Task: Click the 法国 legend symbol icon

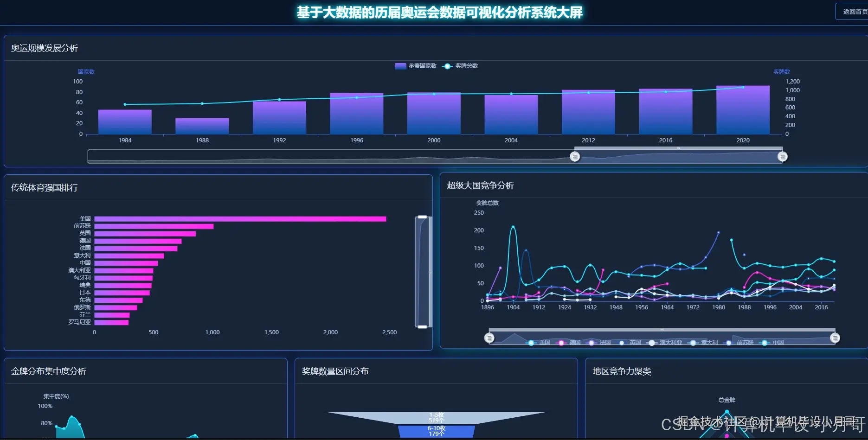Action: point(592,343)
